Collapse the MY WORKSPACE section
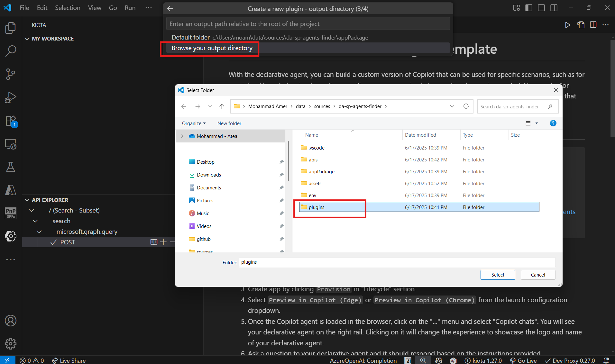The height and width of the screenshot is (364, 615). 27,39
